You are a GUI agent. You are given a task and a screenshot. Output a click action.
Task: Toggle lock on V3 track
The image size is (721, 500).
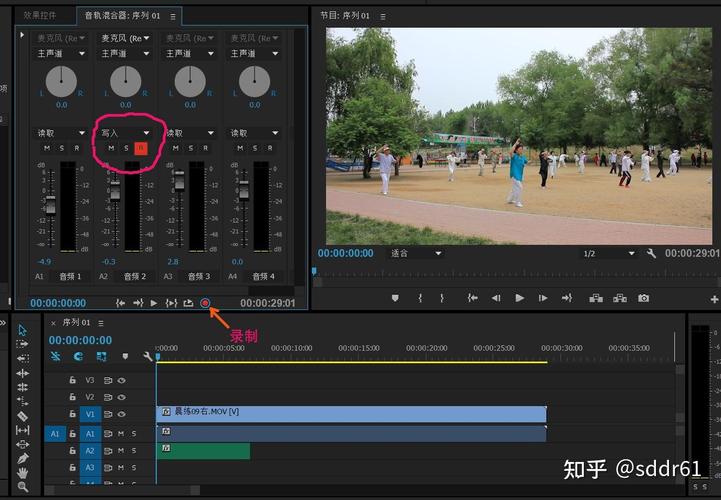72,380
